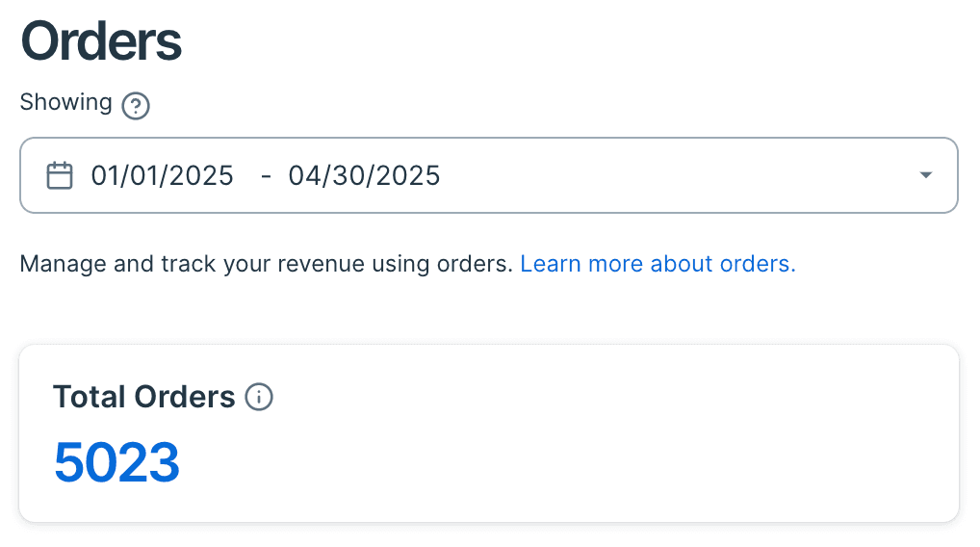The image size is (980, 547).
Task: Select the end date 04/30/2025
Action: click(x=364, y=175)
